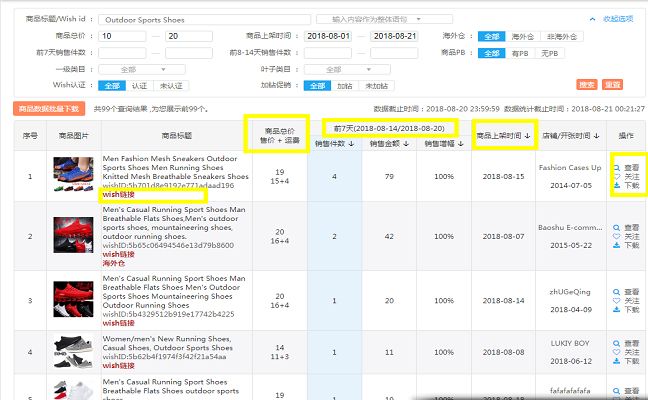Sort by product listing time arrow
The width and height of the screenshot is (648, 400).
(527, 136)
